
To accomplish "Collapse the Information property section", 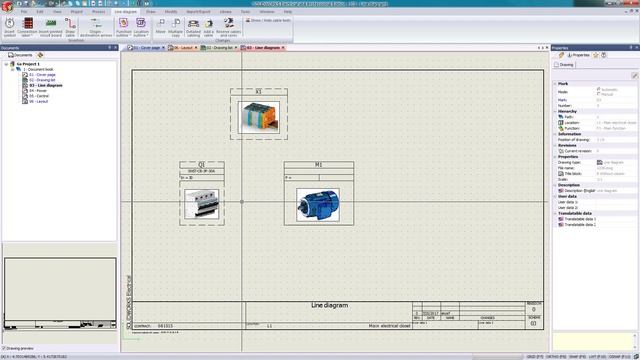I will 555,134.
